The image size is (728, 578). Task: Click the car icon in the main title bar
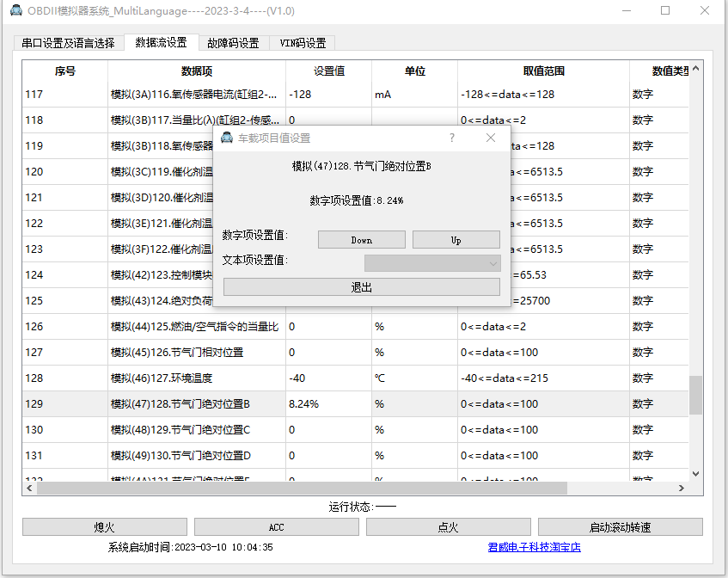(x=15, y=11)
